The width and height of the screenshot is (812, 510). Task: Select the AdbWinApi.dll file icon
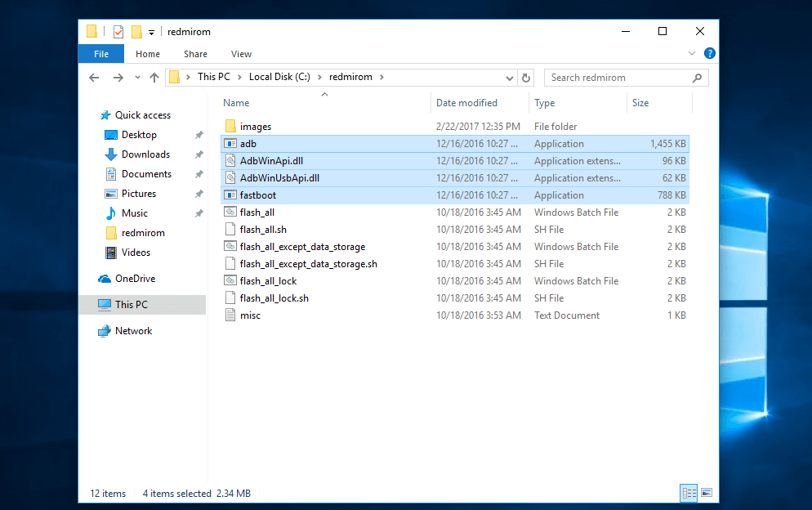[x=230, y=161]
